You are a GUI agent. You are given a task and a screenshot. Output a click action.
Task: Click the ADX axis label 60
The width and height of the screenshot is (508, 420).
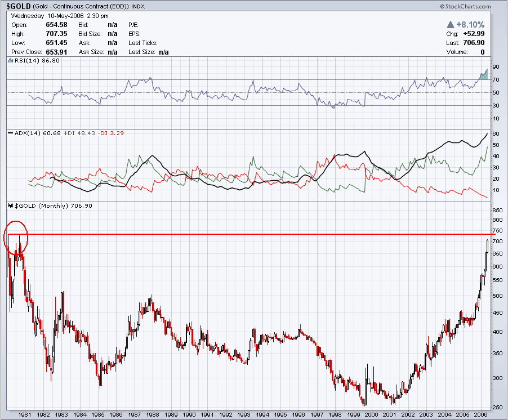point(496,134)
